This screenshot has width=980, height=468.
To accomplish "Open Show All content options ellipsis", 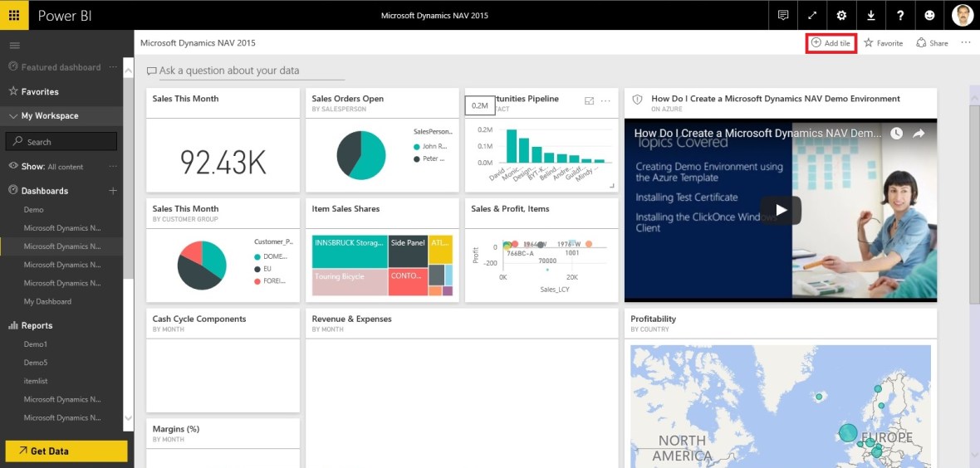I will point(113,167).
